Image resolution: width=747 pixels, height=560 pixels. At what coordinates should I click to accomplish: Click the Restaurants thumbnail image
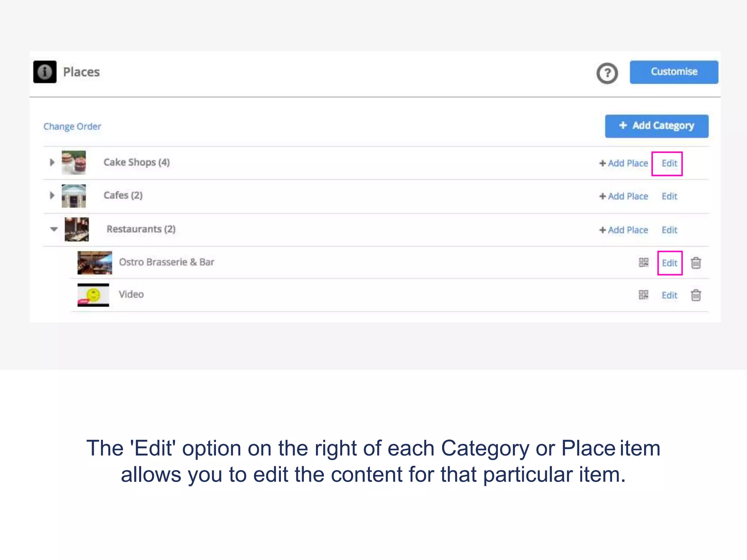point(77,229)
